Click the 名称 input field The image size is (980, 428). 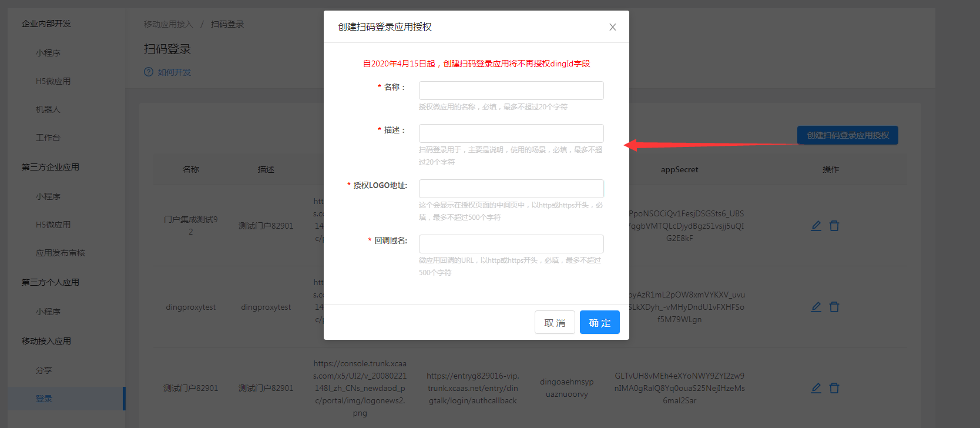click(511, 91)
